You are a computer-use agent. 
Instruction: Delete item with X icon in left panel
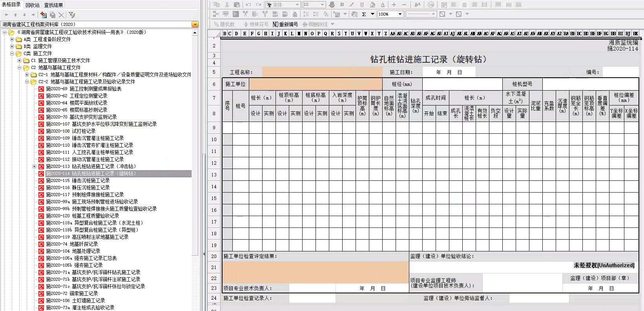tap(62, 15)
